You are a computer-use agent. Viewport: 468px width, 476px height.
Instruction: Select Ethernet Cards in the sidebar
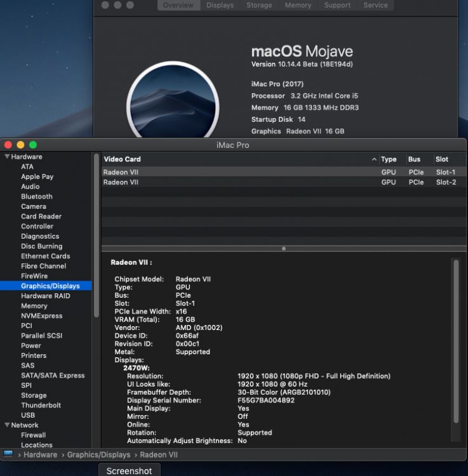pyautogui.click(x=46, y=256)
